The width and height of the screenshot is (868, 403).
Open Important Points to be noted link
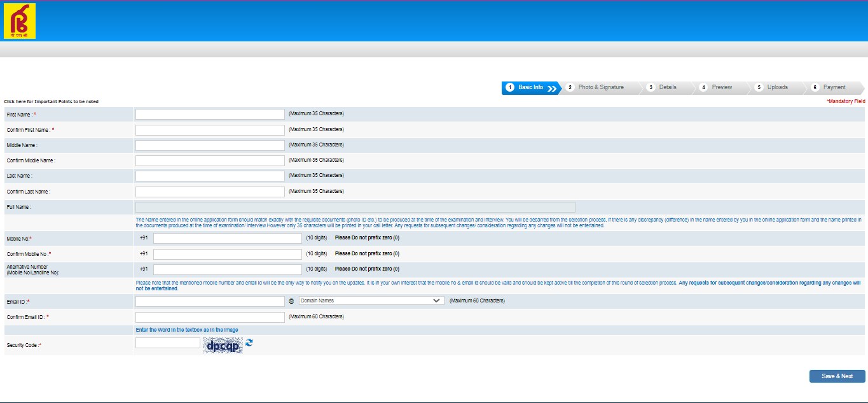pos(52,102)
